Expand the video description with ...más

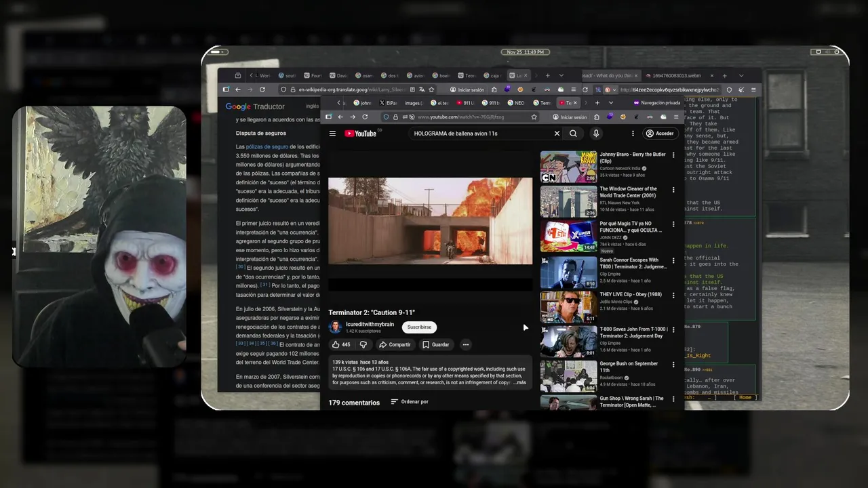coord(519,383)
